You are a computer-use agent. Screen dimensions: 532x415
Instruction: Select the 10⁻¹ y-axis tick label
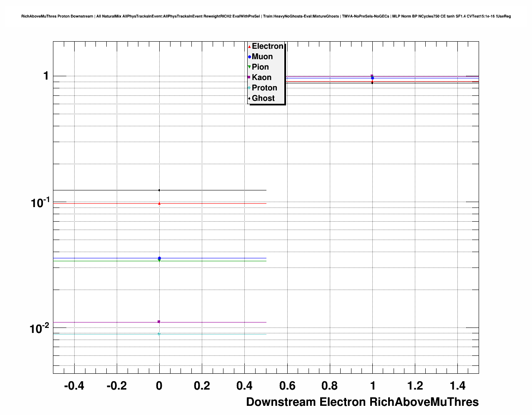[39, 202]
